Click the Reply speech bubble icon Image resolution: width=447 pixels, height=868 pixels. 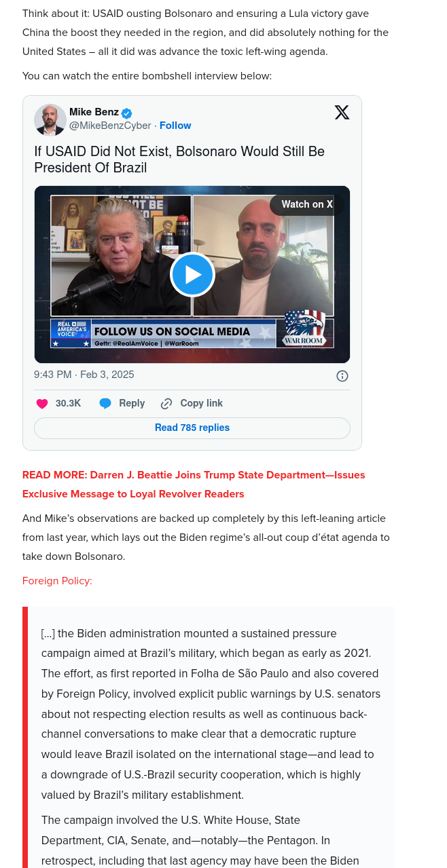[105, 404]
